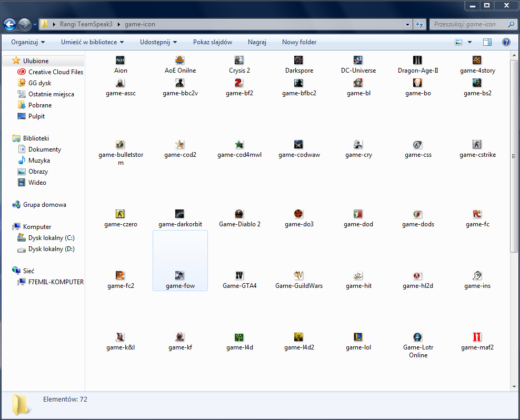
Task: Go back with the Back arrow
Action: pyautogui.click(x=9, y=24)
